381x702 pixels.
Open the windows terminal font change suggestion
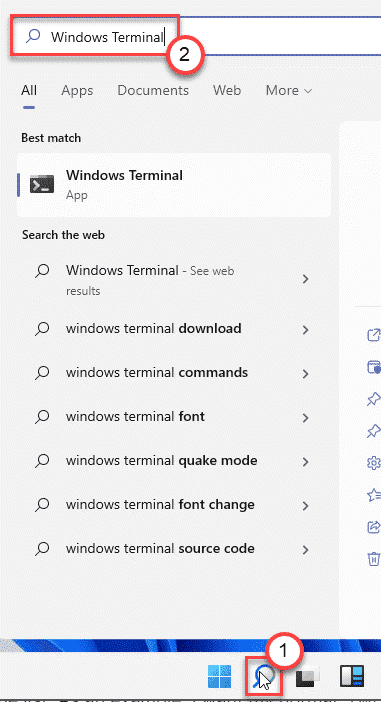(x=174, y=505)
